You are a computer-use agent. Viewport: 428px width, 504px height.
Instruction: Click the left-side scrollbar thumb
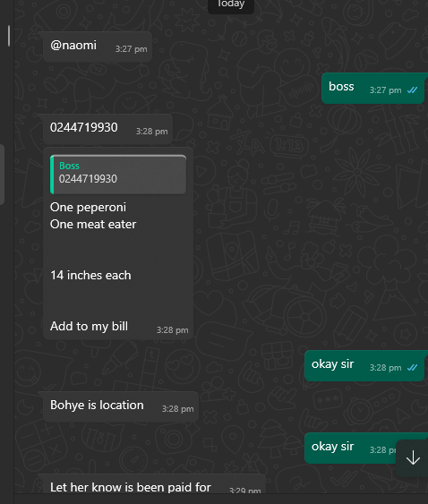click(9, 35)
